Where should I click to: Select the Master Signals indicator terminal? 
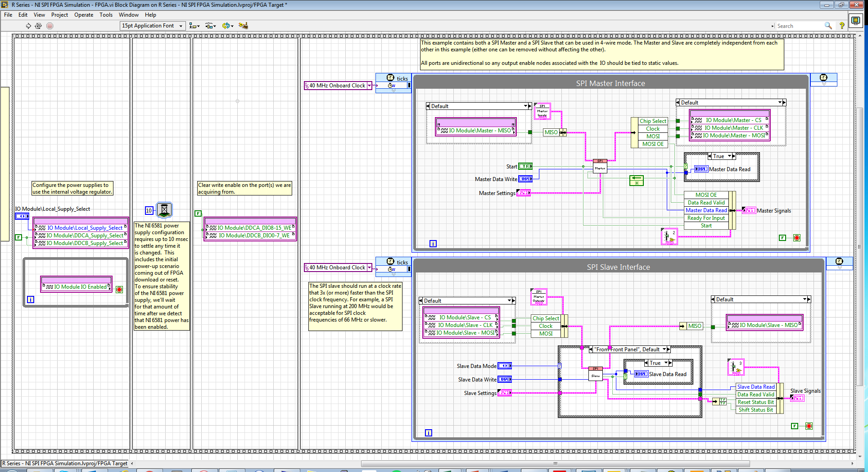749,210
